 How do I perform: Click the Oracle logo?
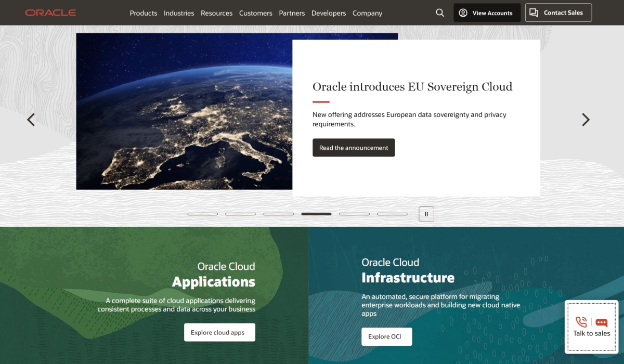point(50,13)
